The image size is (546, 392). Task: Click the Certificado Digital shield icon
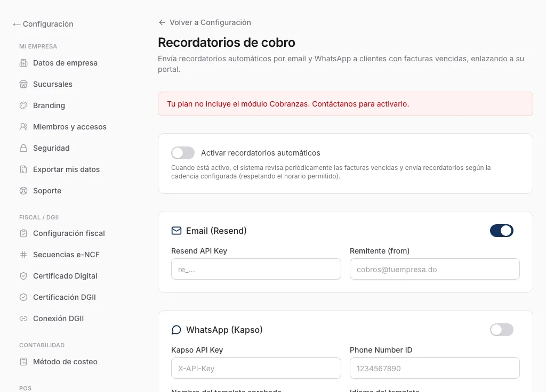(x=23, y=276)
